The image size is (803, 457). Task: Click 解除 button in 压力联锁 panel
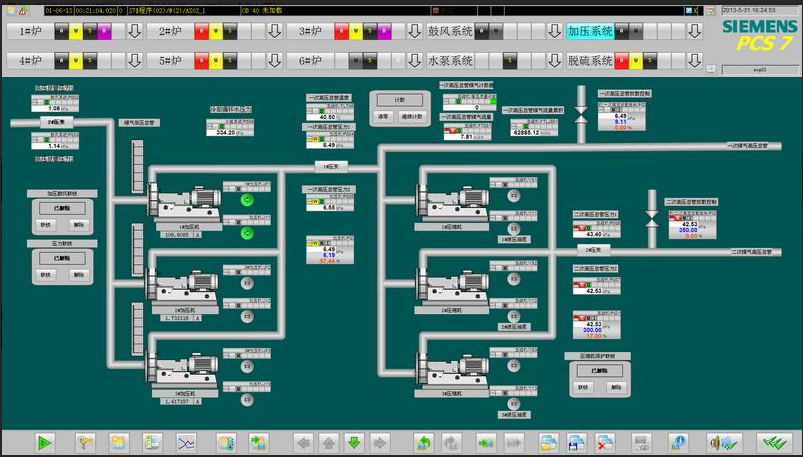click(78, 275)
